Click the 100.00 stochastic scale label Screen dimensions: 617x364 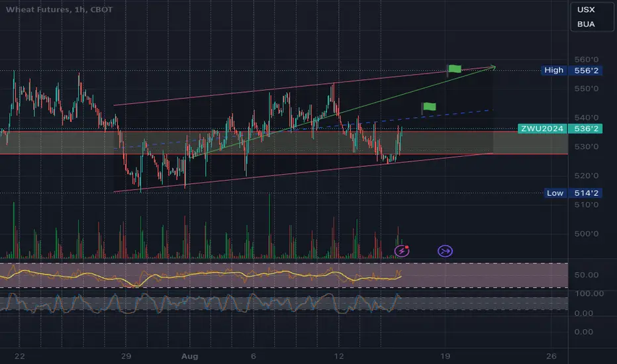coord(589,294)
